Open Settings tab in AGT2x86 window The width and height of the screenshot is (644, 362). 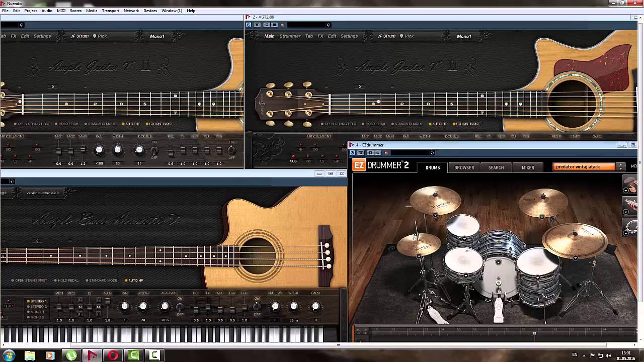coord(349,36)
